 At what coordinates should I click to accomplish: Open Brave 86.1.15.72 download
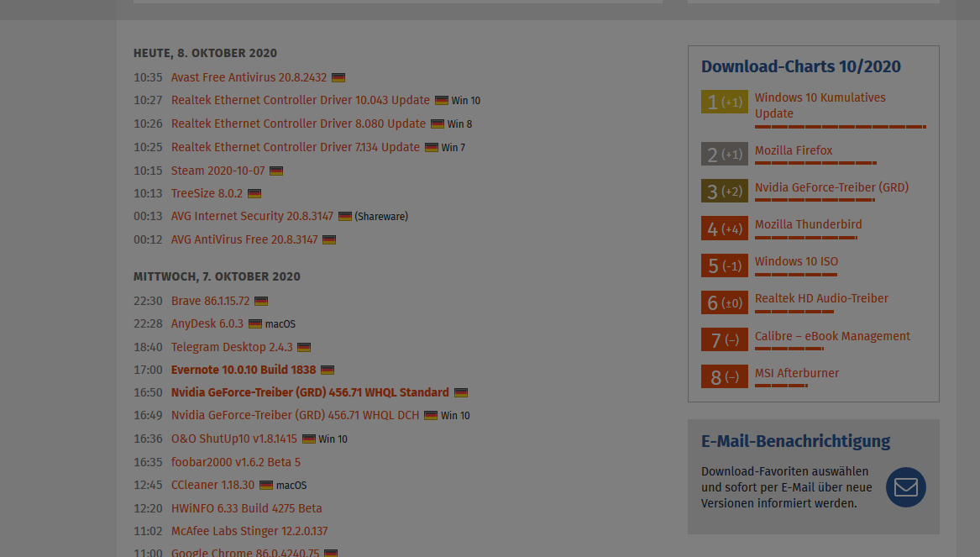210,302
